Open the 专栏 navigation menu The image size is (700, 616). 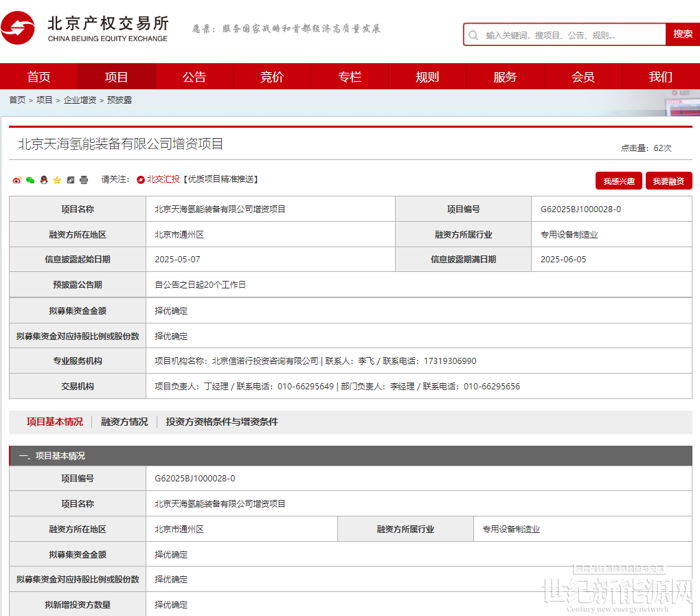(x=350, y=77)
